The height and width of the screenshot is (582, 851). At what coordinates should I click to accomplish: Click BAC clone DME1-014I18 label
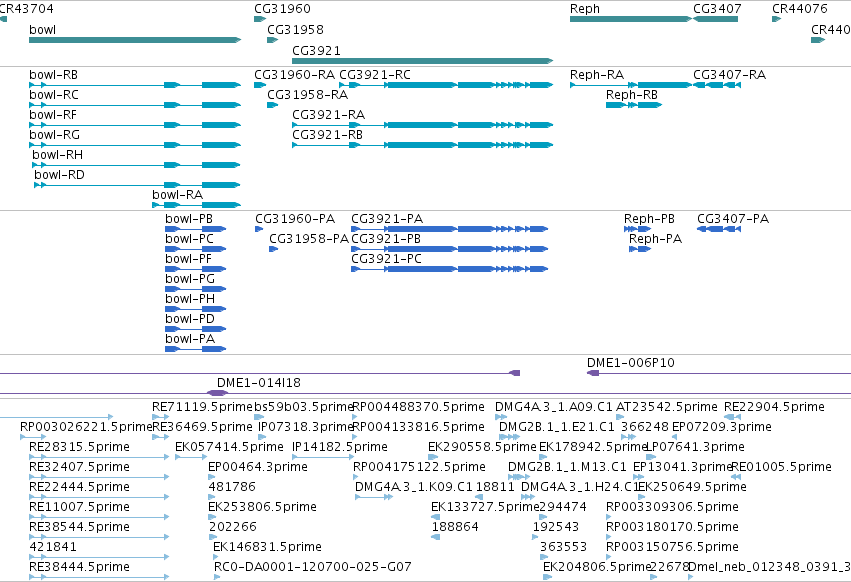(259, 383)
